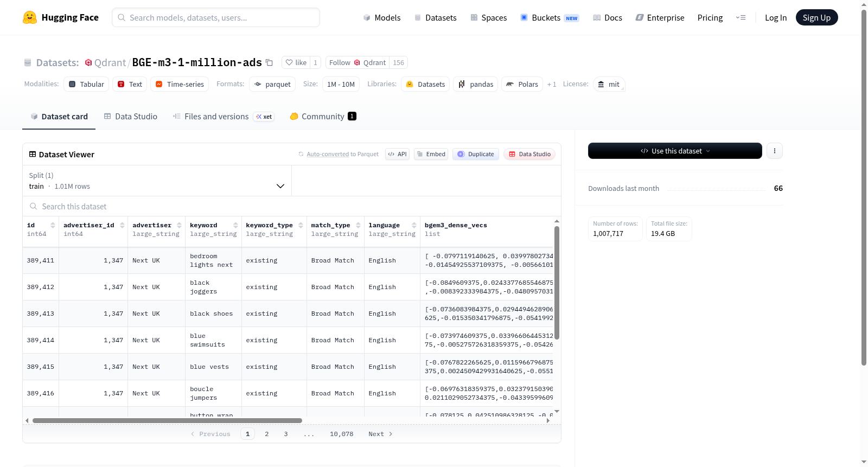Open the Pricing page
Image resolution: width=868 pixels, height=467 pixels.
pyautogui.click(x=710, y=17)
